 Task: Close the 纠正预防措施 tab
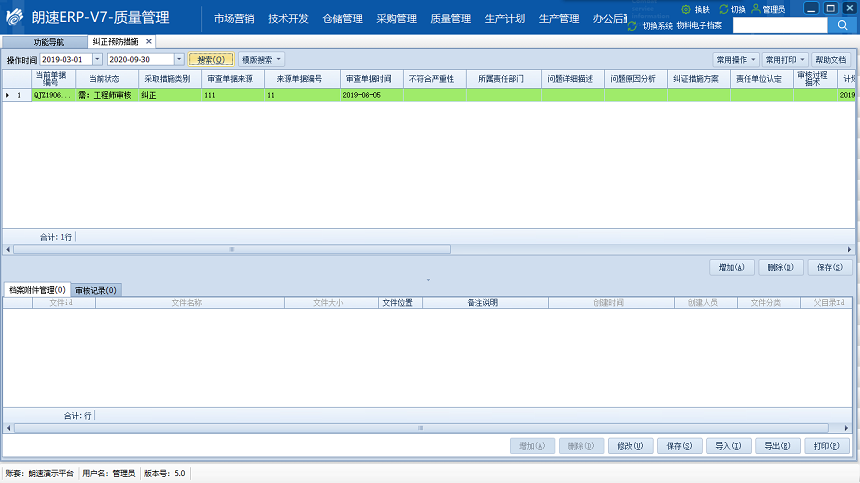[x=149, y=42]
